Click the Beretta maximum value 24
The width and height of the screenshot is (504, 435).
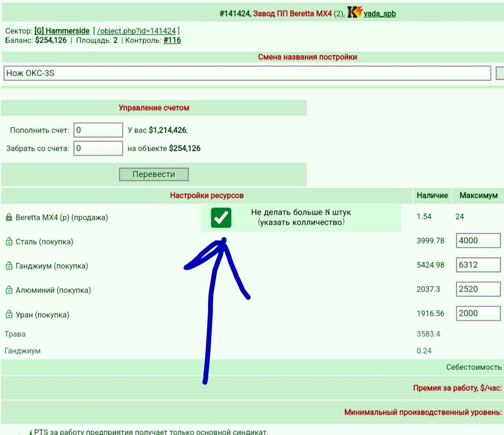coord(460,217)
